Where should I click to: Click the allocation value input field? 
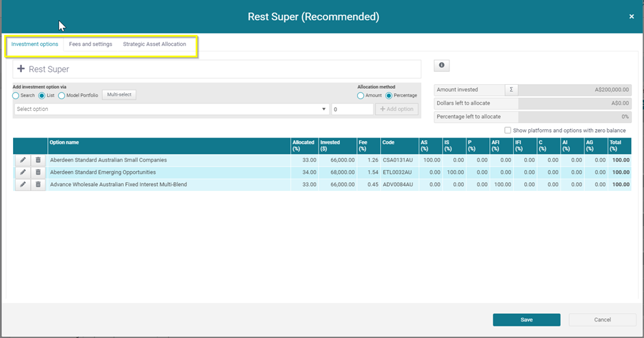(352, 109)
